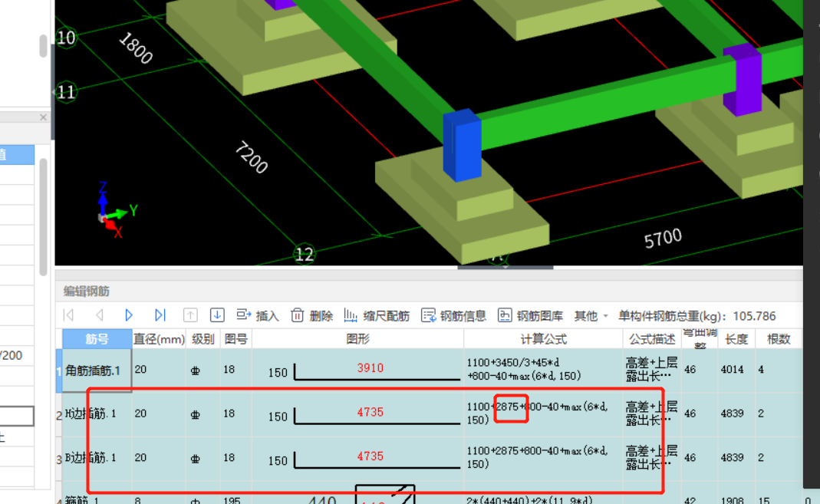Click 删除 delete button
Image resolution: width=820 pixels, height=504 pixels.
click(312, 316)
